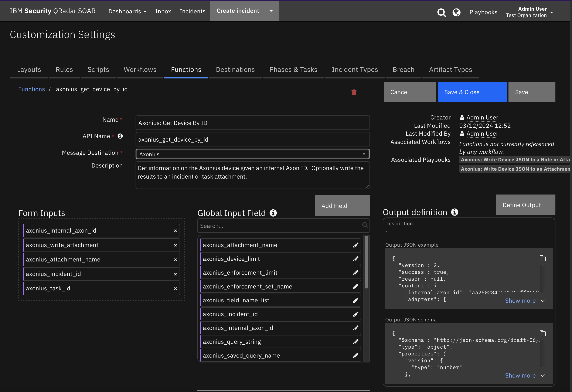Switch to the Destinations tab
The width and height of the screenshot is (572, 392).
[235, 70]
